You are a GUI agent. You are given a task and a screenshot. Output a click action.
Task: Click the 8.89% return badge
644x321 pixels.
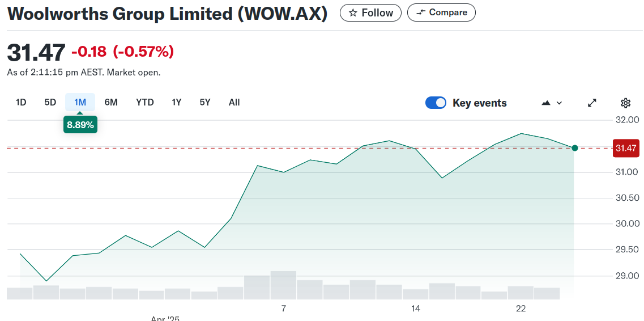[x=80, y=125]
